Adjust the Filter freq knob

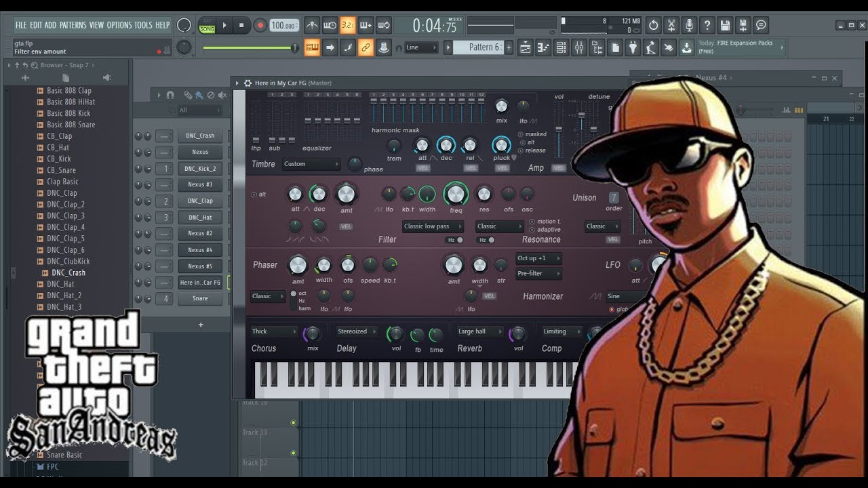[x=456, y=195]
